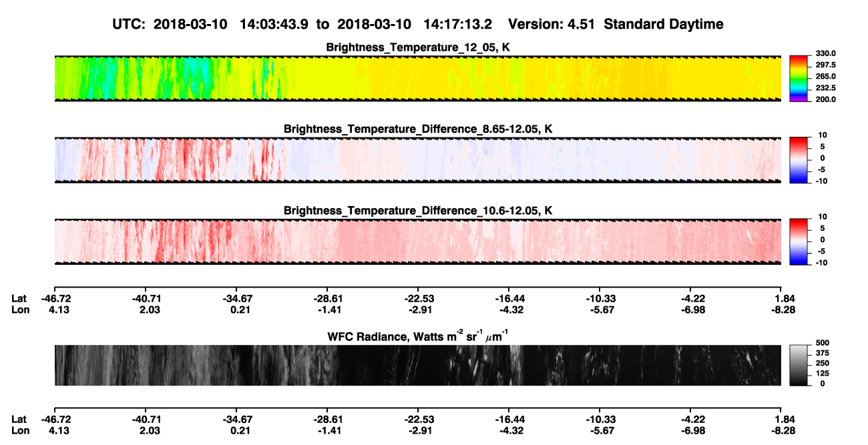868x445 pixels.
Task: Click the grayscale colorbar of WFC Radiance
Action: click(x=799, y=365)
